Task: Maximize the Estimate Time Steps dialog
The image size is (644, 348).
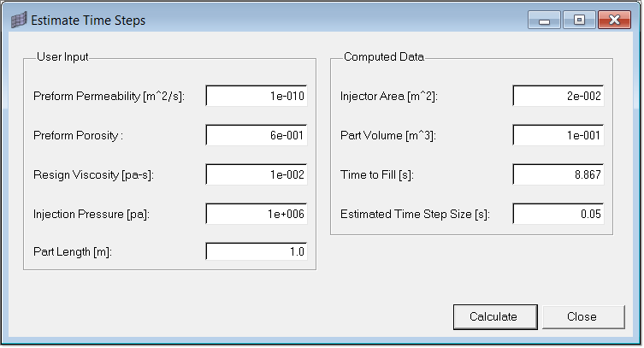Action: [578, 21]
